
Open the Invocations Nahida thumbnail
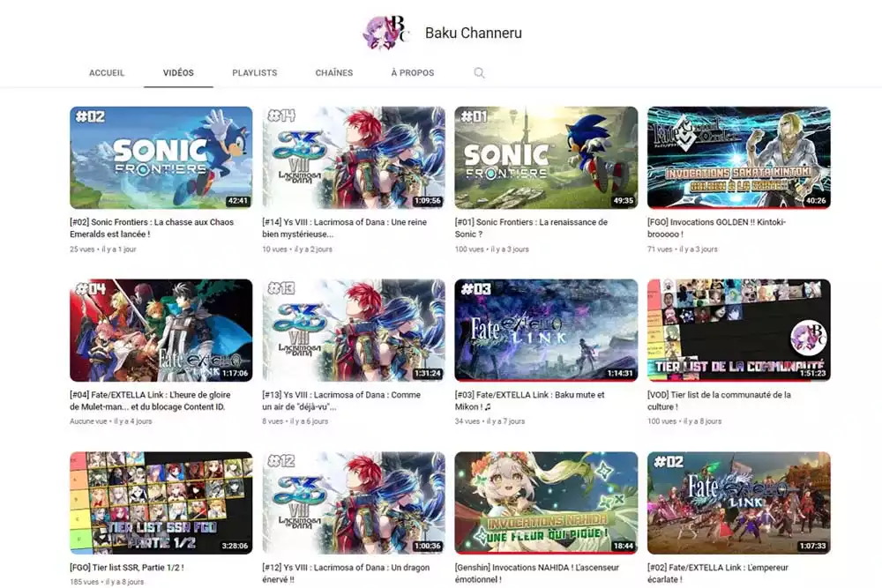point(546,502)
